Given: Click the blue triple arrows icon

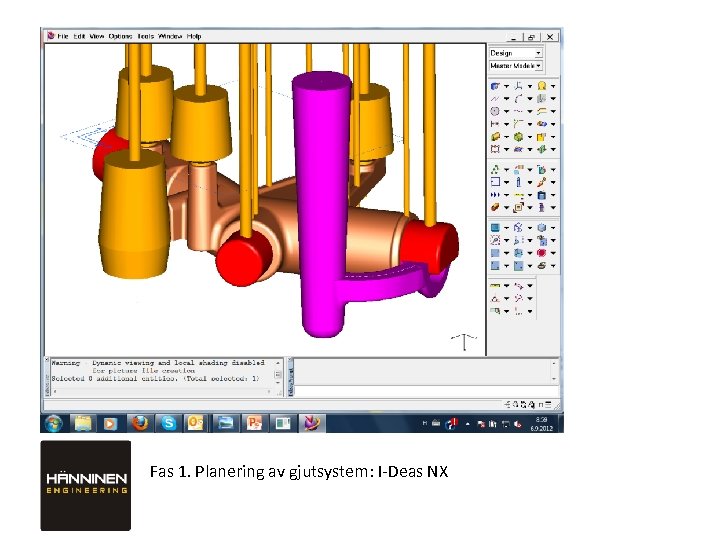Looking at the screenshot, I should pos(495,195).
